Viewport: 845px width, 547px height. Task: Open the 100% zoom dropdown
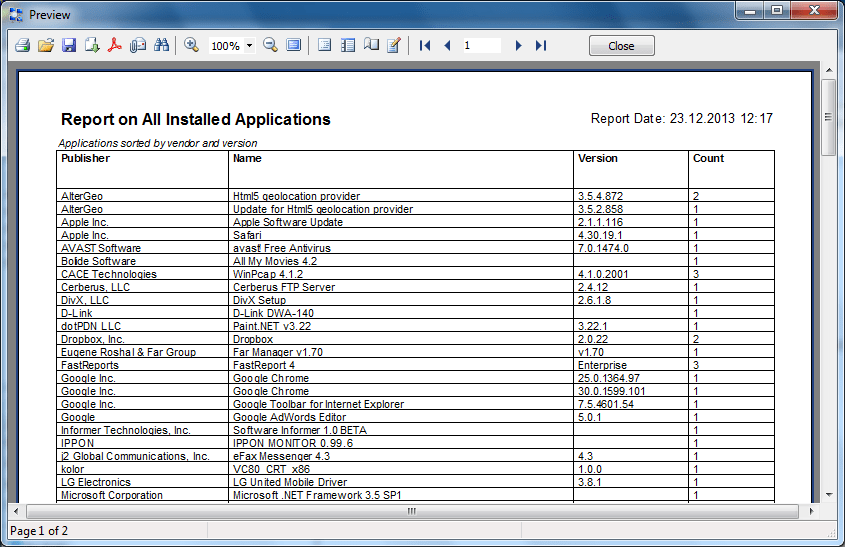pyautogui.click(x=250, y=46)
